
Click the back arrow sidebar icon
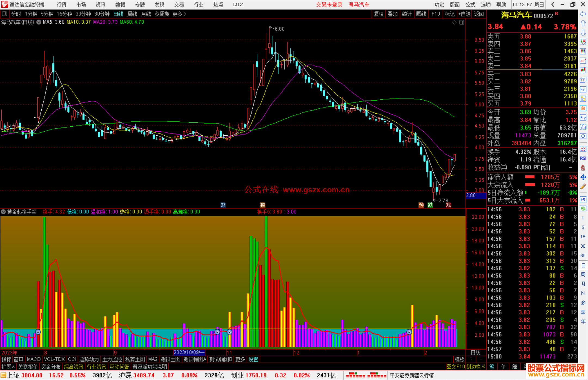[x=583, y=14]
